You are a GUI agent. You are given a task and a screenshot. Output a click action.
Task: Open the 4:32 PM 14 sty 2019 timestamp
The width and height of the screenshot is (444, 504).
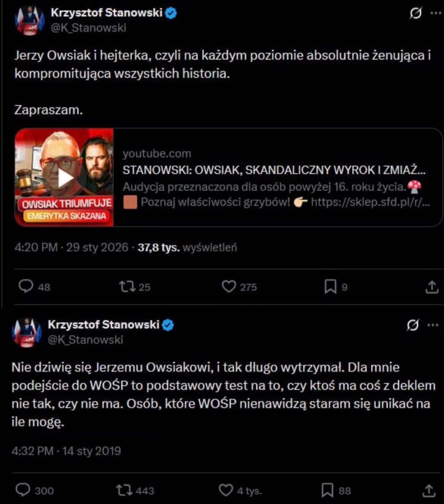(66, 451)
